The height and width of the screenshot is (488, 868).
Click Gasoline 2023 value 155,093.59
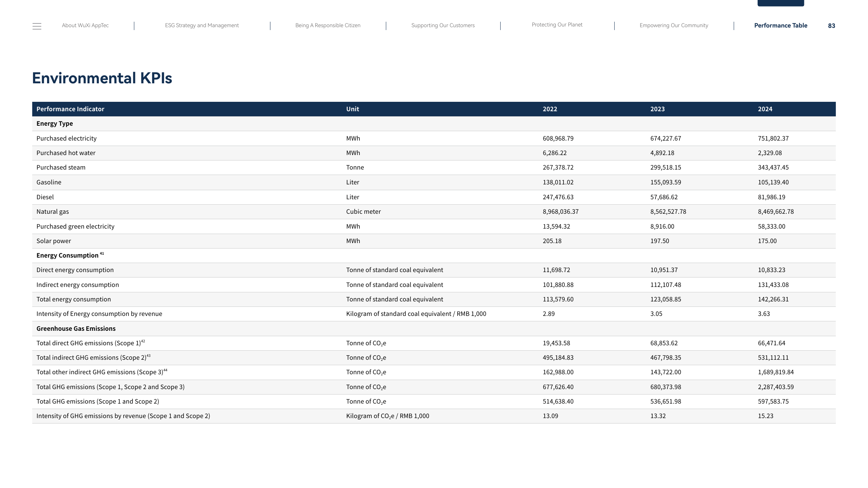pos(666,182)
